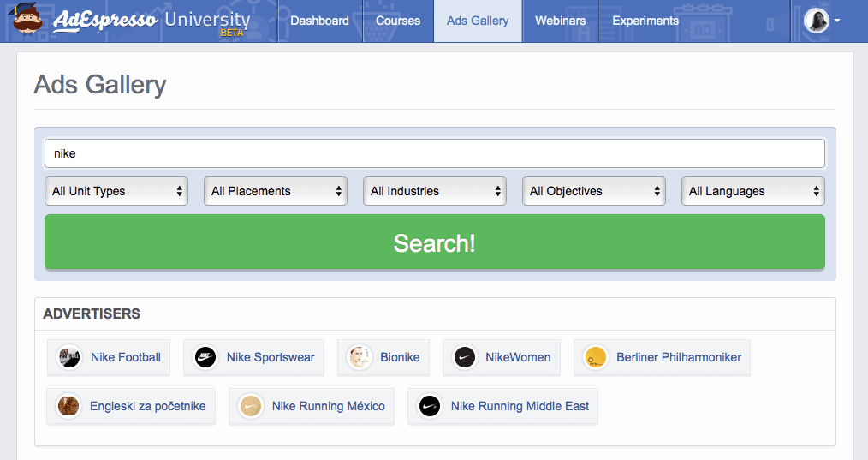Click the Nike Running México logo icon
The image size is (868, 460).
250,406
